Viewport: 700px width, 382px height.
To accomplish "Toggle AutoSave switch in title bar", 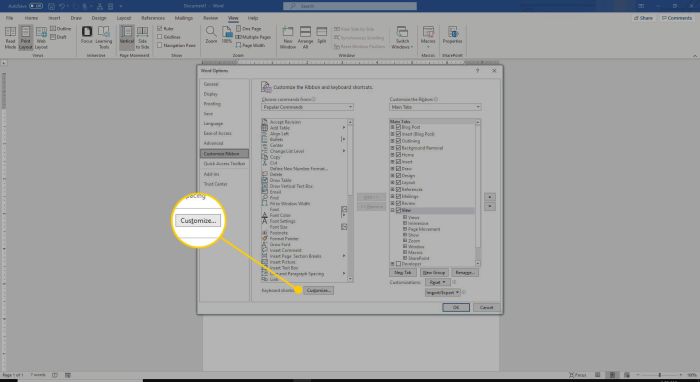I will [x=36, y=6].
